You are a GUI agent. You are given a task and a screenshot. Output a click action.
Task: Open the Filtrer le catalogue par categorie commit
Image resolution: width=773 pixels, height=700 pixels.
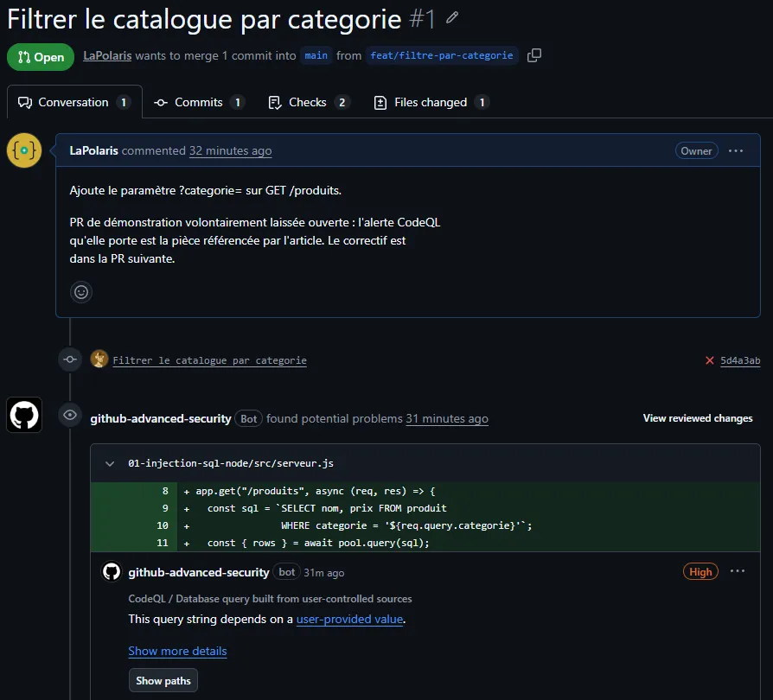[209, 360]
